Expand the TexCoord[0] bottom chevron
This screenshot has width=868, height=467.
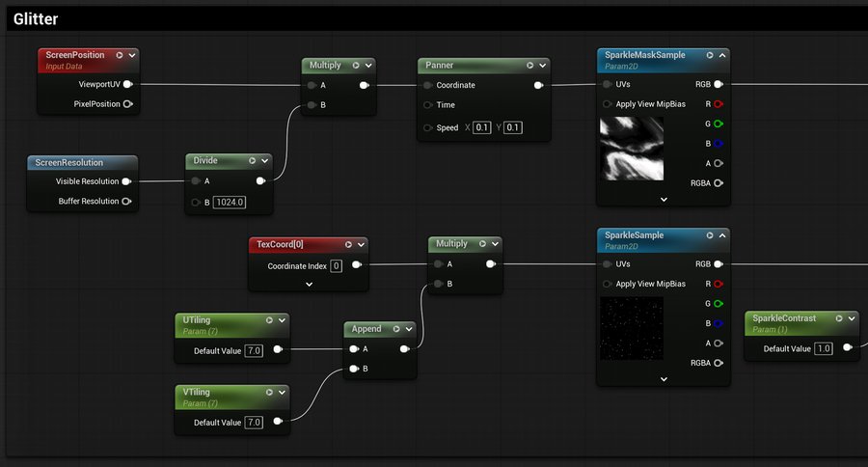(309, 285)
